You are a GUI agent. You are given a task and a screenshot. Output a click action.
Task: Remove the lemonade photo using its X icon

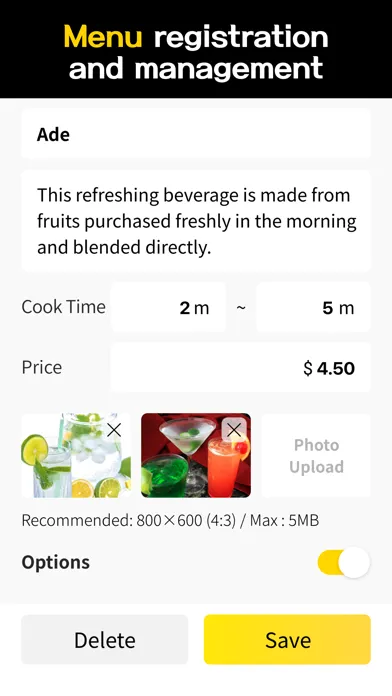click(114, 430)
